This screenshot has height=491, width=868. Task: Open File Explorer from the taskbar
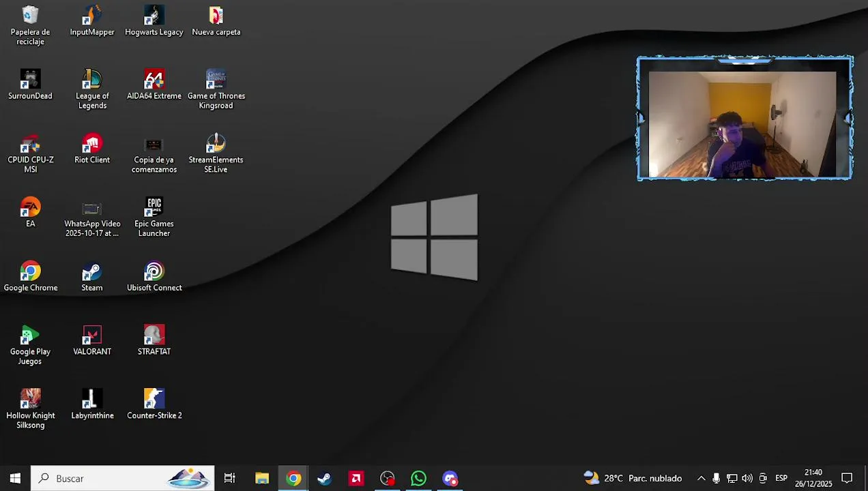point(262,479)
